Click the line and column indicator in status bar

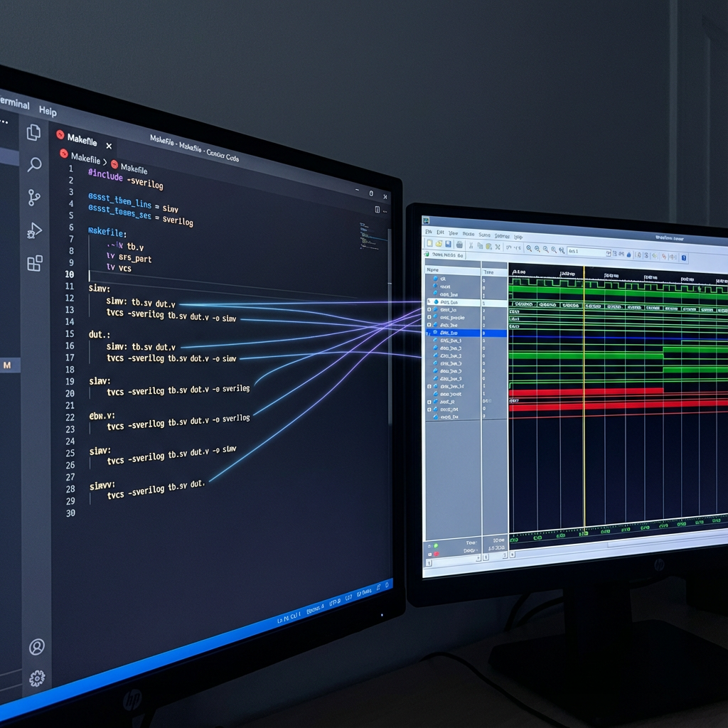click(289, 618)
